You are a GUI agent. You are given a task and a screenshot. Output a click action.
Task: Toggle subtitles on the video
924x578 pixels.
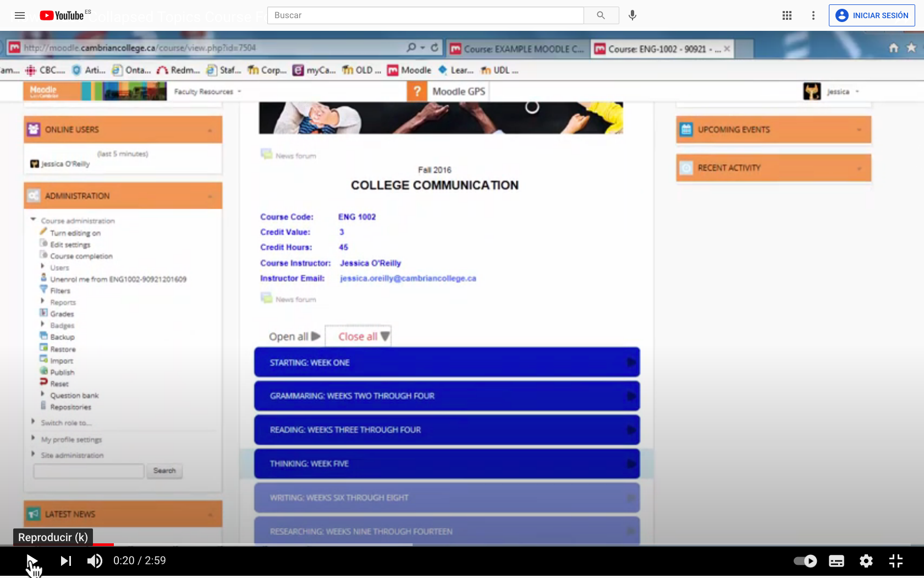(836, 561)
